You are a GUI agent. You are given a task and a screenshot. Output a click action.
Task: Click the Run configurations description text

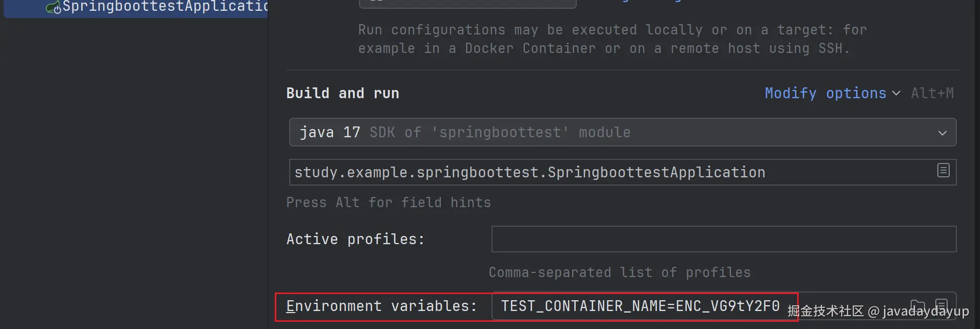pos(611,39)
